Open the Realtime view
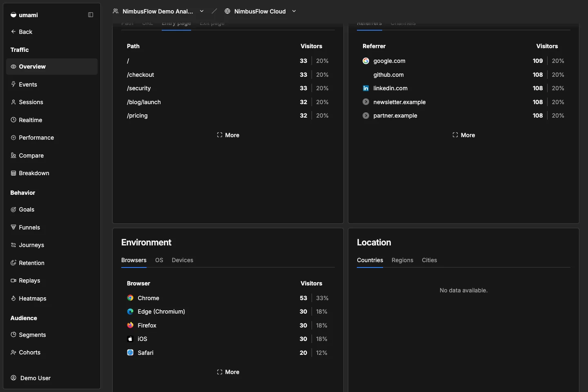The image size is (588, 392). 52,120
